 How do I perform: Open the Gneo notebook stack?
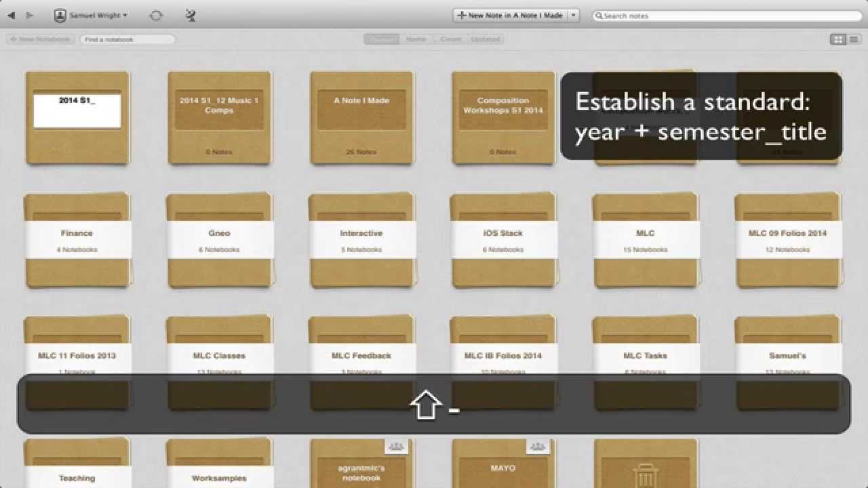[x=219, y=240]
